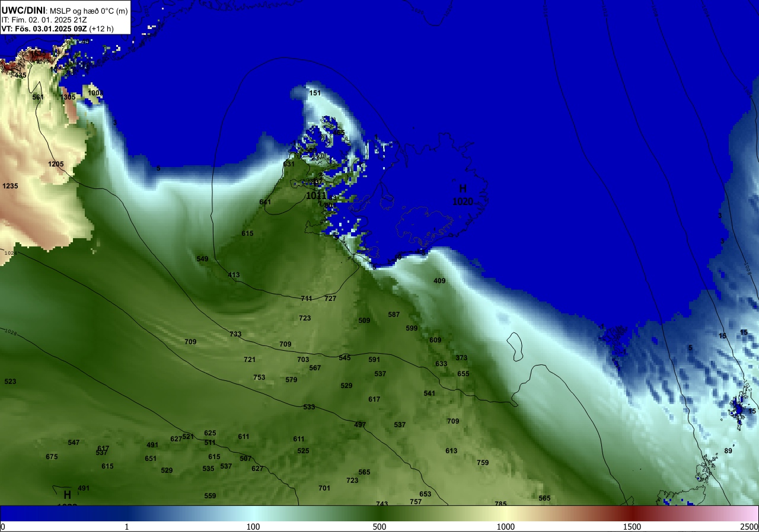
Task: Click the height value 633
Action: [441, 364]
